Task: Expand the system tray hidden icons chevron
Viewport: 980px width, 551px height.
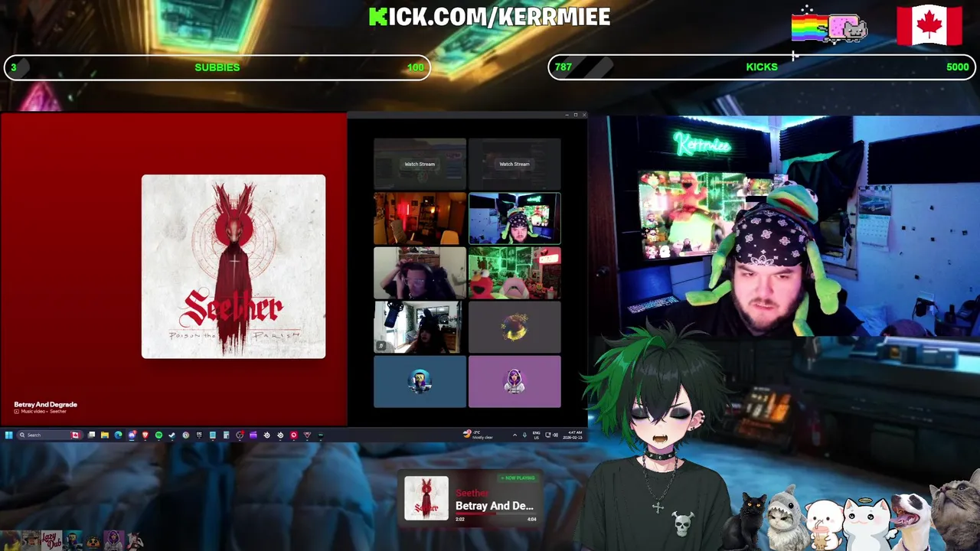Action: coord(514,435)
